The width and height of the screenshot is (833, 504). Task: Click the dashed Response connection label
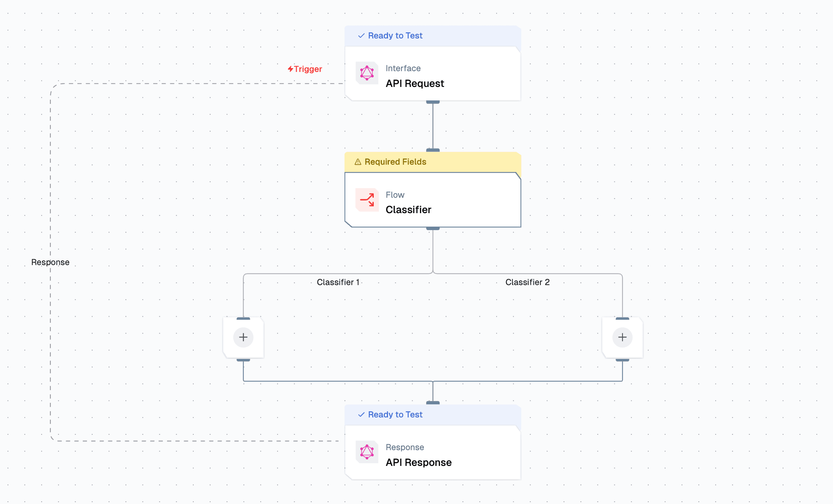point(50,262)
